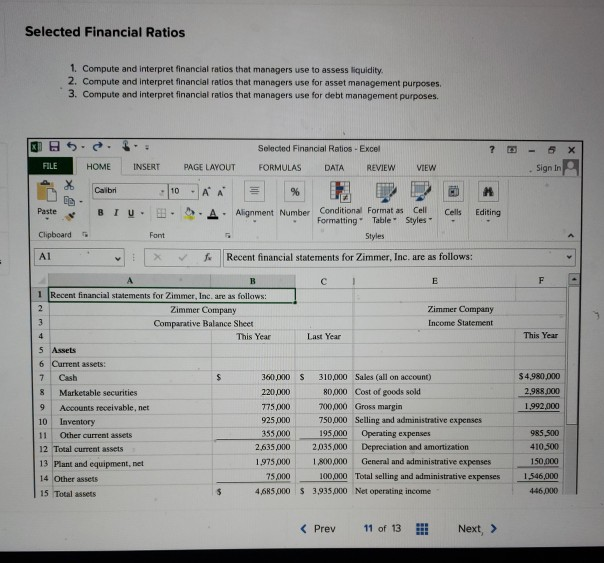Image resolution: width=604 pixels, height=563 pixels.
Task: Select the Net operating income cell
Action: tap(433, 491)
